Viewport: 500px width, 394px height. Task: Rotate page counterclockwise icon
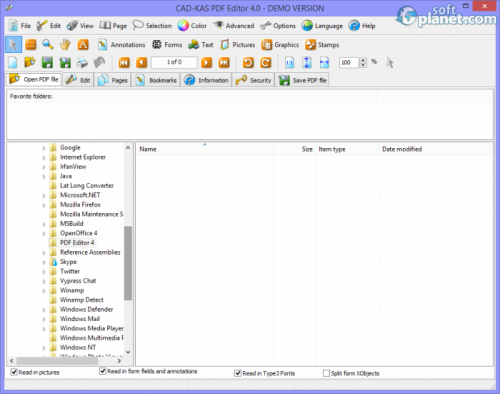pyautogui.click(x=248, y=62)
